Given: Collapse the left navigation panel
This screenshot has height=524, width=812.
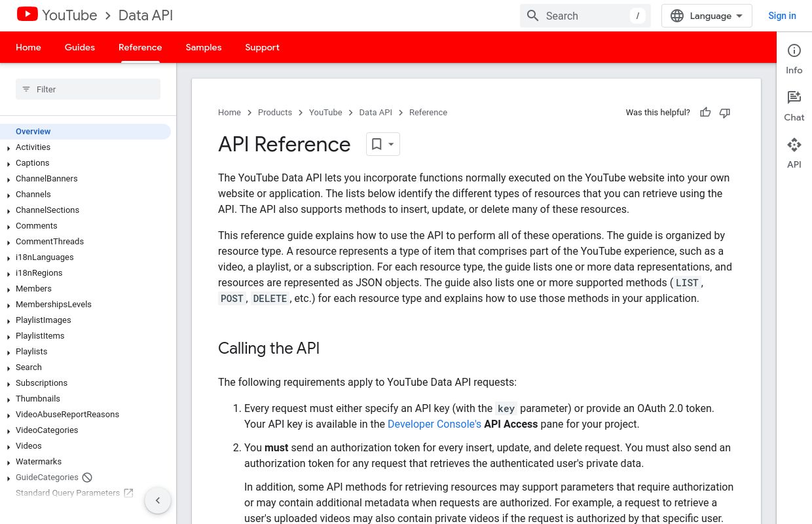Looking at the screenshot, I should point(158,500).
